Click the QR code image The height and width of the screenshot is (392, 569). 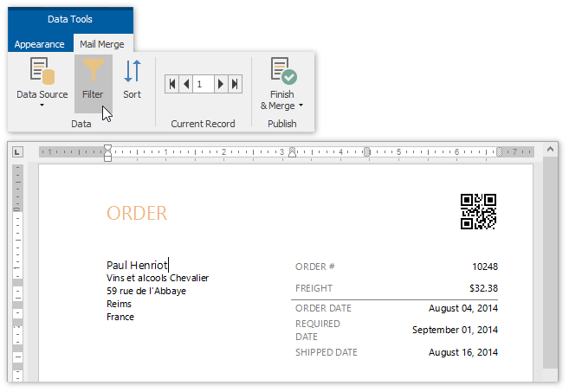(478, 211)
